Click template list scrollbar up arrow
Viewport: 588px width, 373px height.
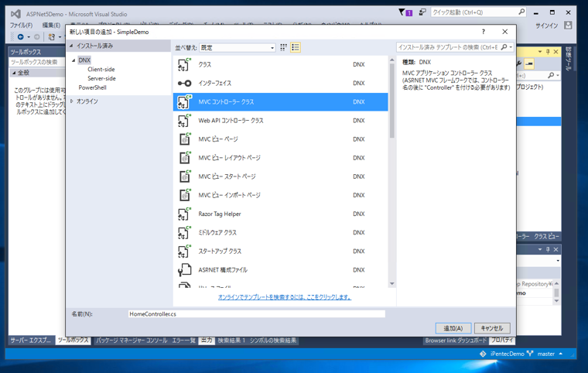pyautogui.click(x=392, y=60)
